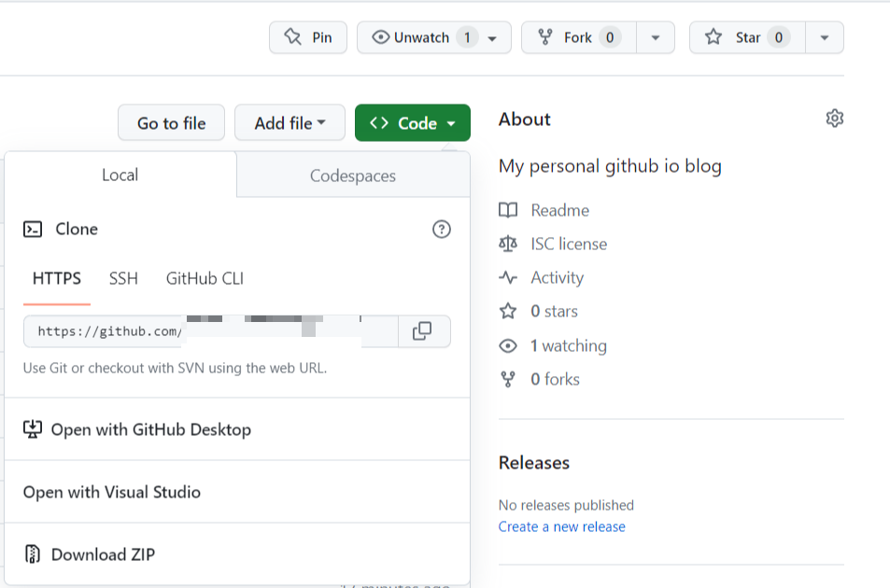Click the Go to file button
This screenshot has width=890, height=588.
(x=171, y=122)
